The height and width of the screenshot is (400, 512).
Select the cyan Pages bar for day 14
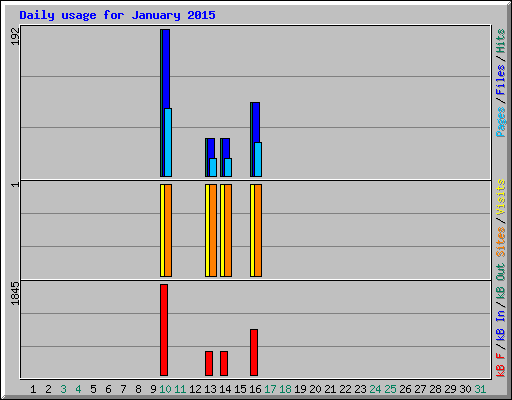click(228, 167)
